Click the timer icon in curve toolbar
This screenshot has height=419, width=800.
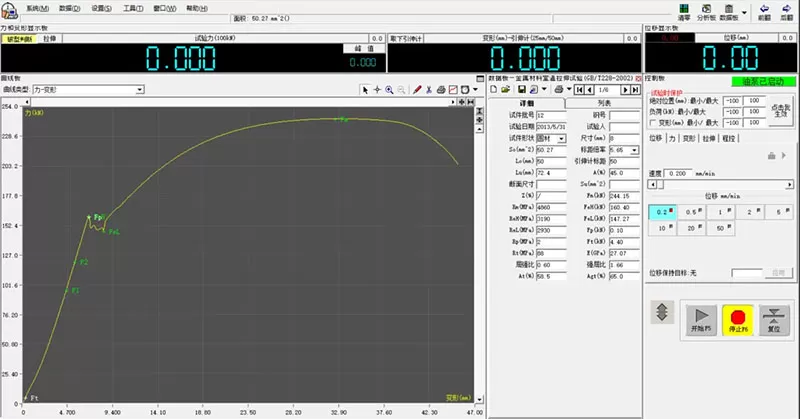(465, 90)
